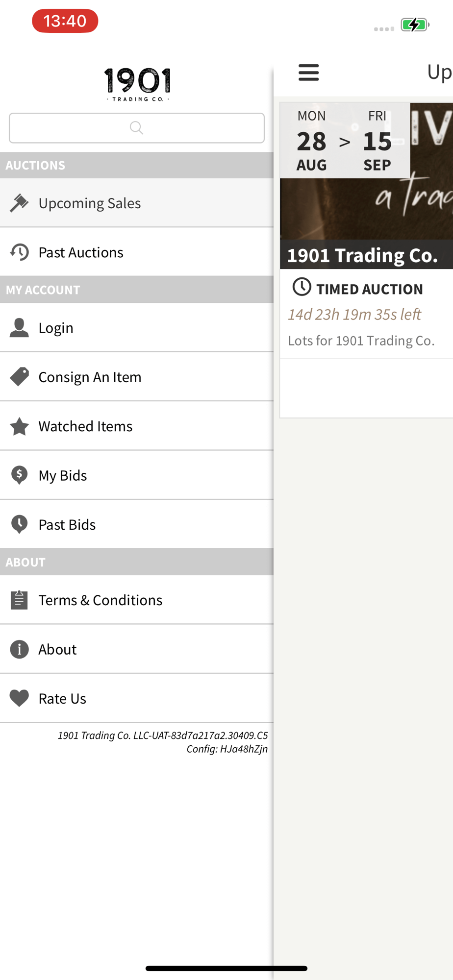Click the person silhouette Login icon

point(19,328)
